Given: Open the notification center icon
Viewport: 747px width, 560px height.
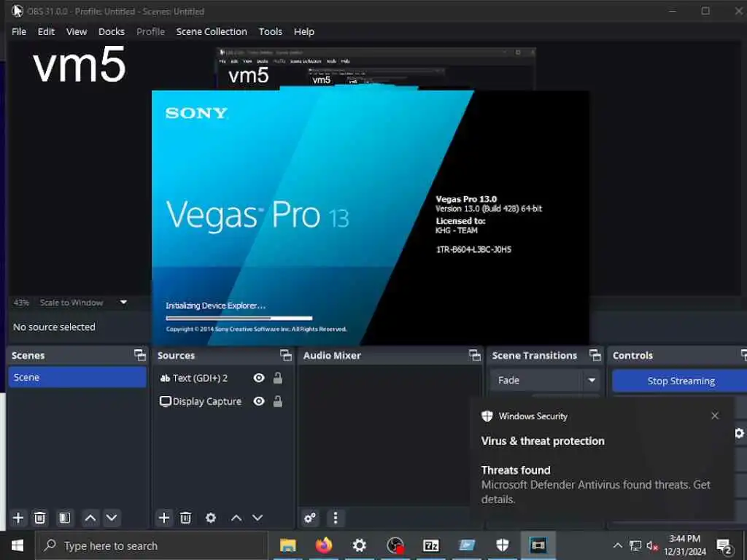Looking at the screenshot, I should (724, 545).
